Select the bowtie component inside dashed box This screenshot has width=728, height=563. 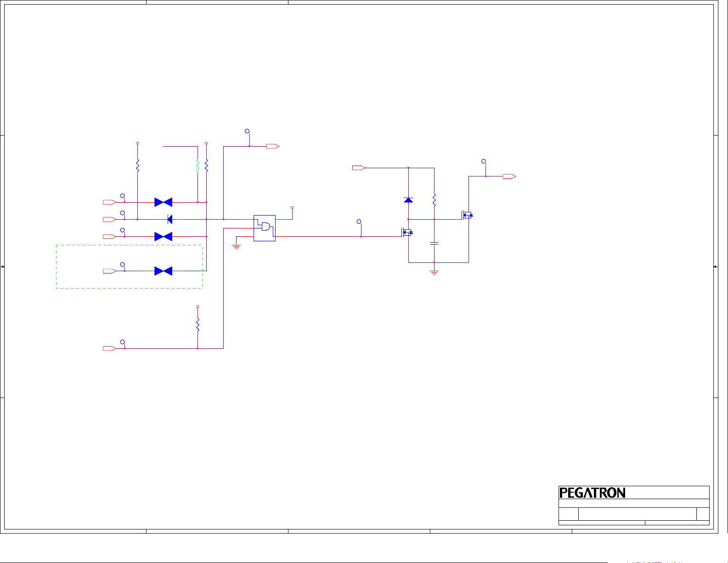click(x=164, y=271)
